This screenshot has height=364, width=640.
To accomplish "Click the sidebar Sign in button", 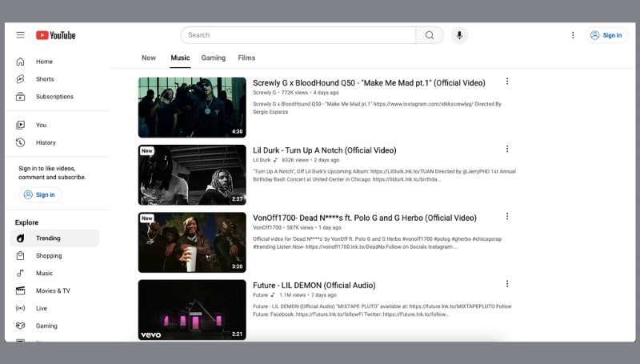I will [x=40, y=194].
